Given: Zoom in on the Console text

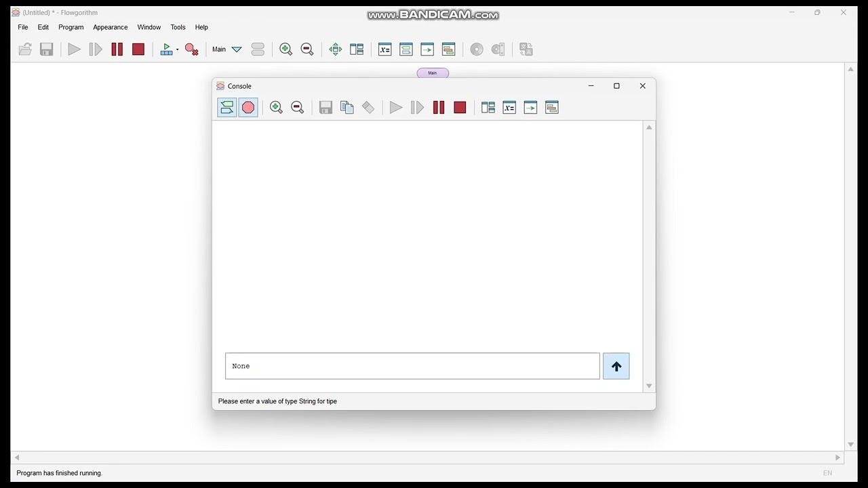Looking at the screenshot, I should (x=276, y=107).
